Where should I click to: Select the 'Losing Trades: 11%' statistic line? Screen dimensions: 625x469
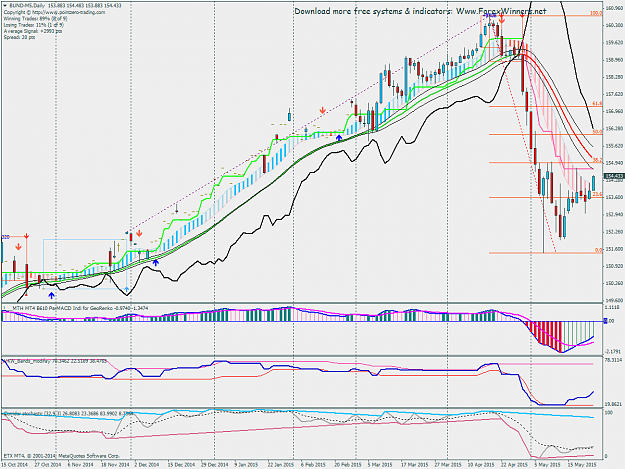tap(33, 25)
